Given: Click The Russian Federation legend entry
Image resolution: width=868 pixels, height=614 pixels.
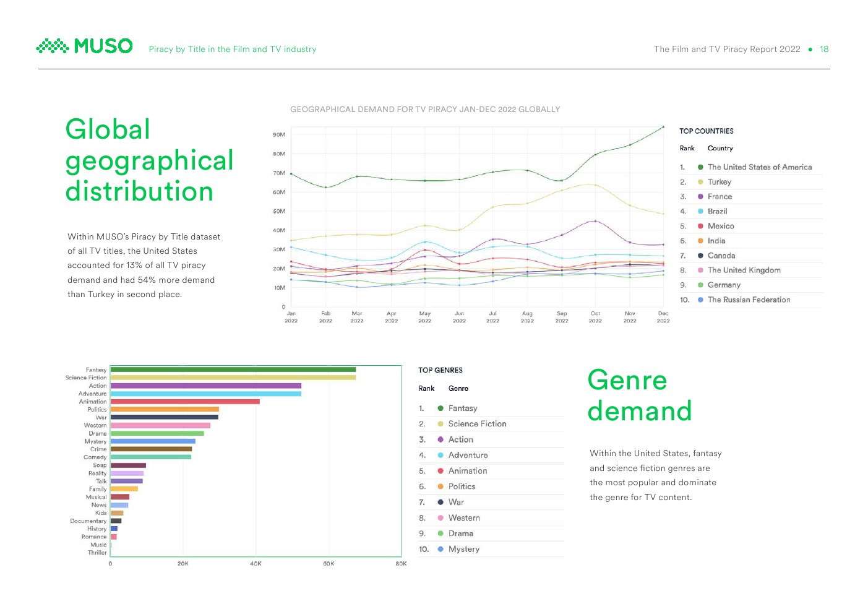Looking at the screenshot, I should coord(749,300).
